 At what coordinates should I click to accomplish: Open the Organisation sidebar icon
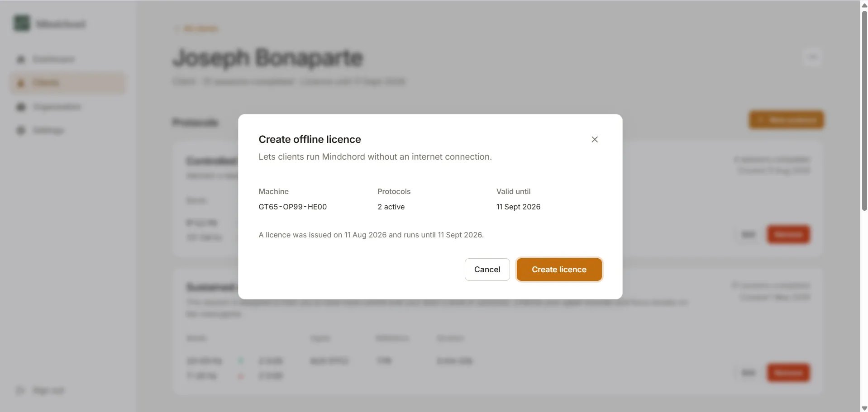tap(21, 107)
